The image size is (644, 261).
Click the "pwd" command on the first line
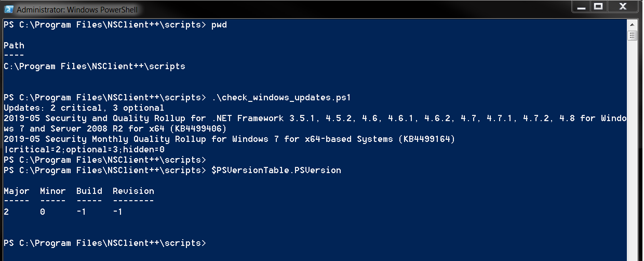[x=219, y=25]
